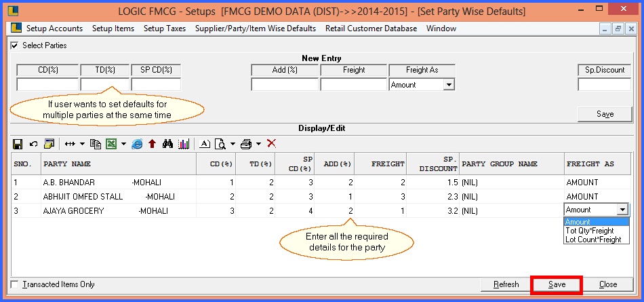
Task: Click the Sp.Discount input field
Action: (604, 84)
